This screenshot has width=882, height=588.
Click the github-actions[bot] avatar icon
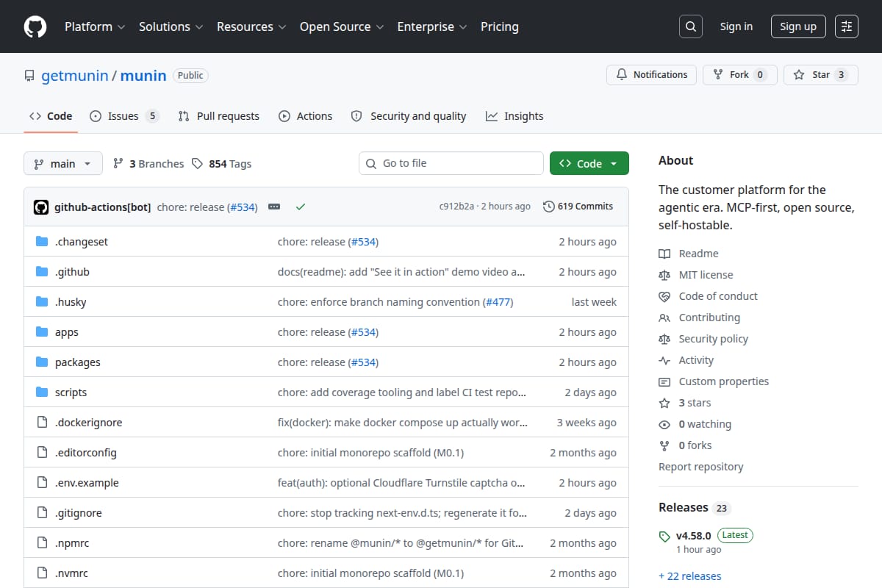point(41,207)
